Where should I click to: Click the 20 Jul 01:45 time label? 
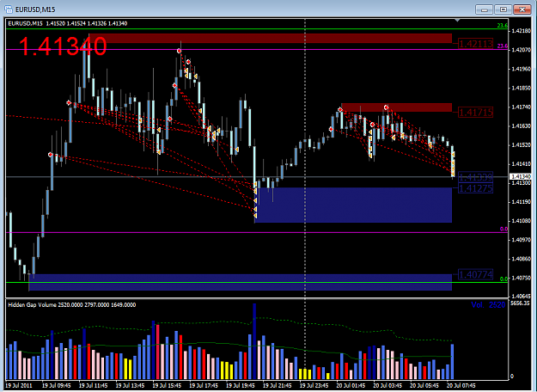tap(351, 385)
